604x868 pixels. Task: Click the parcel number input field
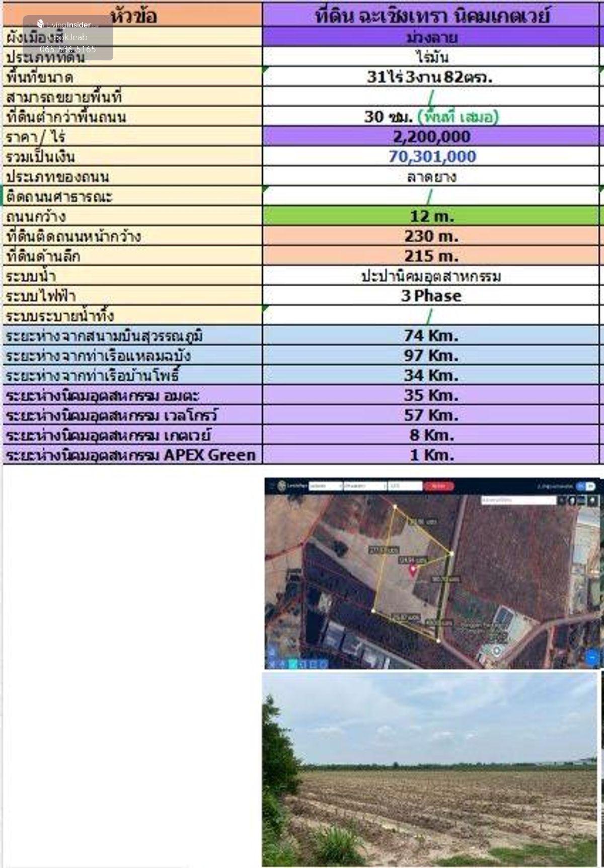pos(405,486)
